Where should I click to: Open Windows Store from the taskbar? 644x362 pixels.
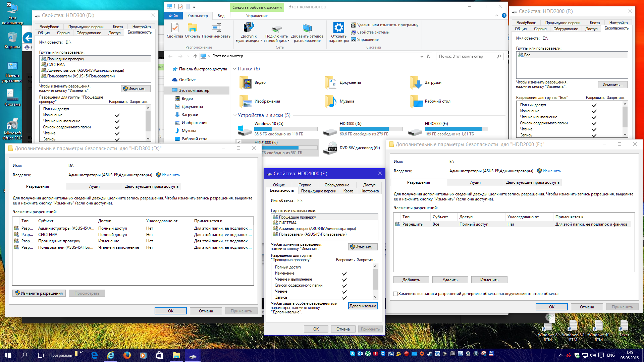[160, 355]
